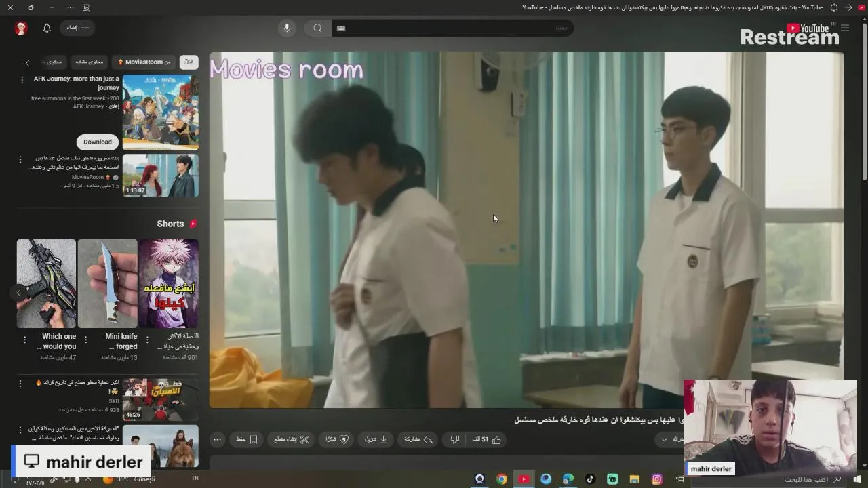This screenshot has height=488, width=868.
Task: Open the wolf and woman video thumbnail
Action: point(161,446)
